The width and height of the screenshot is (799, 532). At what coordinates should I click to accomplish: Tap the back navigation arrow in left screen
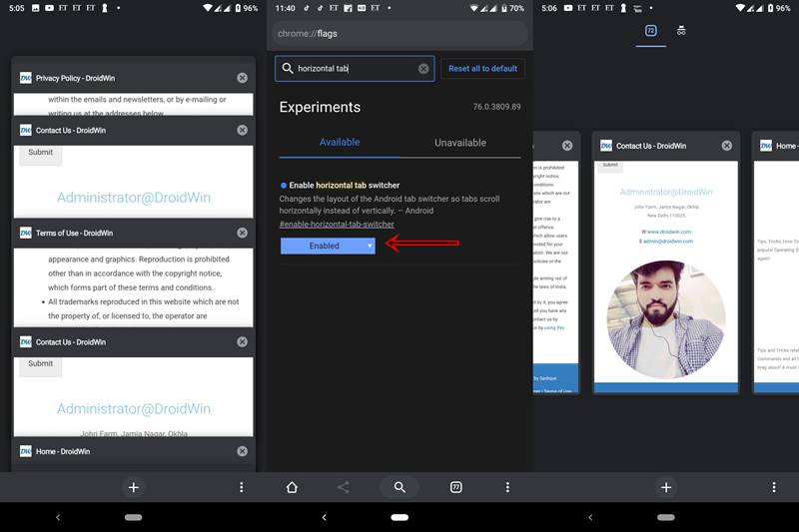(x=58, y=517)
